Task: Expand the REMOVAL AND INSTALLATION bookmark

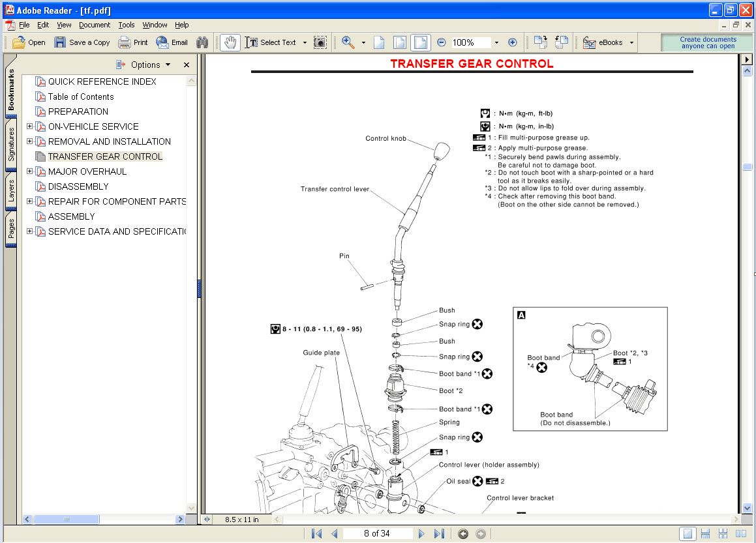Action: click(x=29, y=141)
